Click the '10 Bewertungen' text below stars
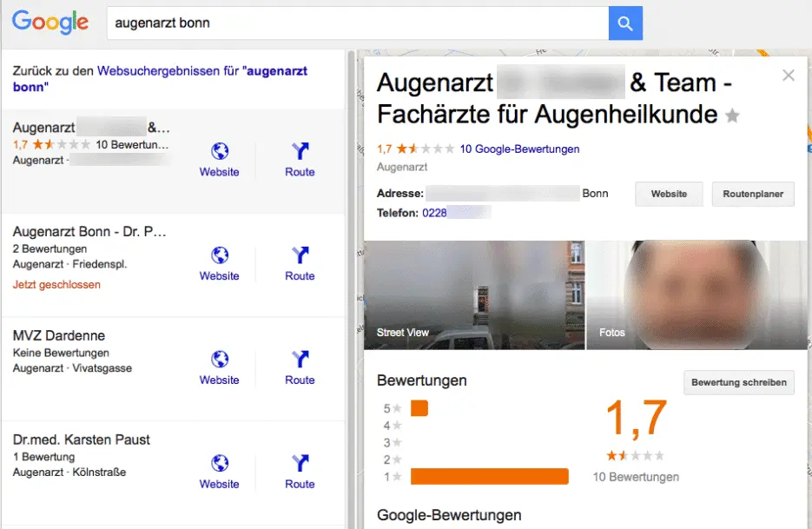Viewport: 812px width, 529px height. coord(636,477)
